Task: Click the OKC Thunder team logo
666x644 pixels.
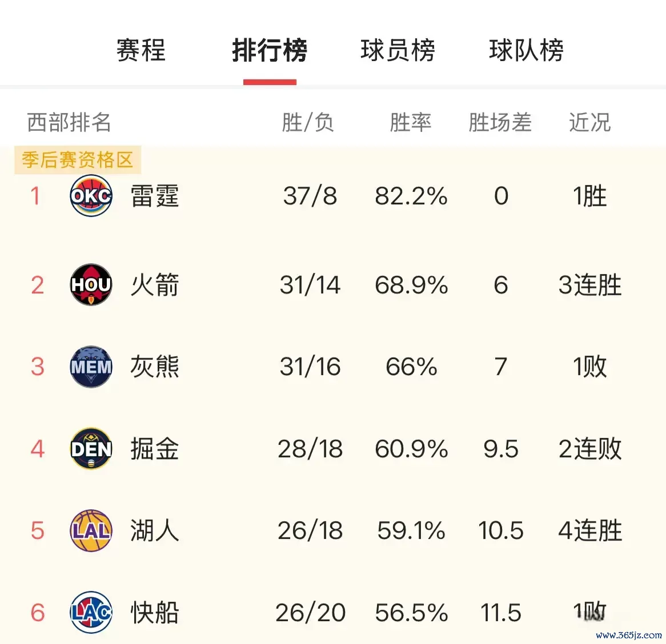Action: (x=91, y=196)
